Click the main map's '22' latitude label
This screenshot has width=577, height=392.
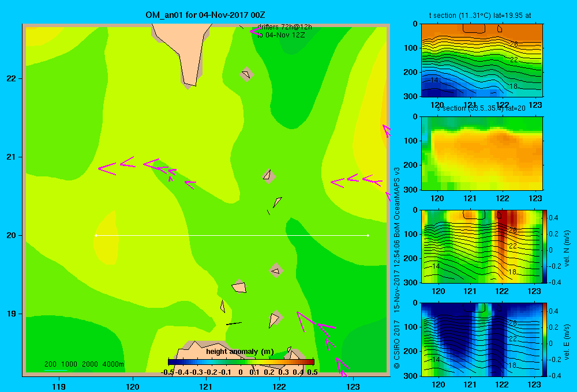(x=11, y=78)
